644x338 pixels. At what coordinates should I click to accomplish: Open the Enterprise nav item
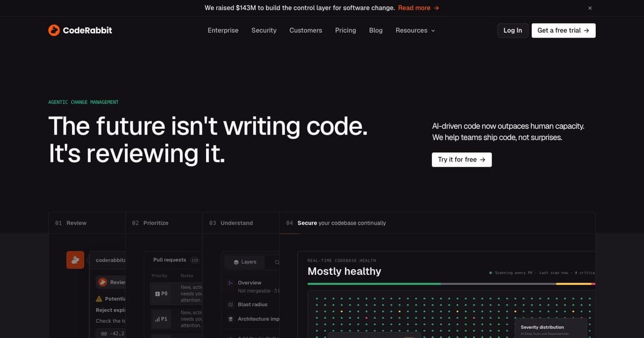[223, 31]
